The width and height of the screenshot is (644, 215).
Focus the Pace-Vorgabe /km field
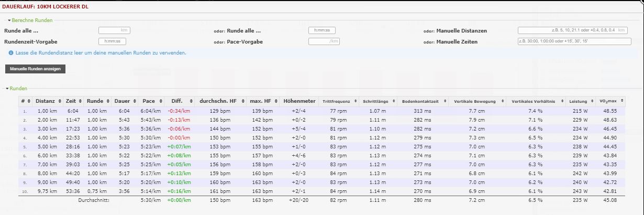pos(325,41)
